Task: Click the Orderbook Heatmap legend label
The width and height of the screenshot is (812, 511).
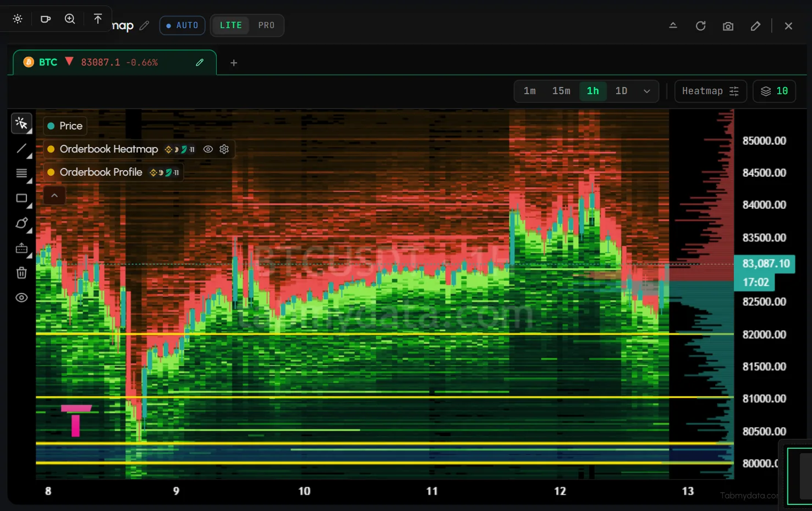Action: pos(109,149)
